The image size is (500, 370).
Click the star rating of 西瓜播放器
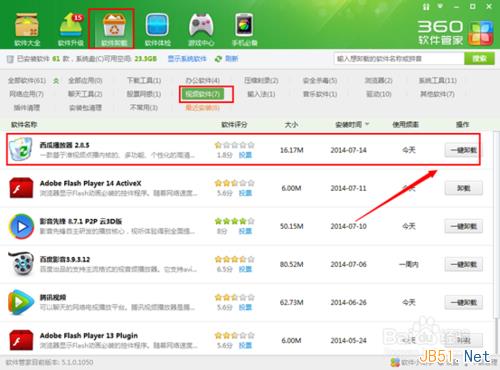pos(234,145)
